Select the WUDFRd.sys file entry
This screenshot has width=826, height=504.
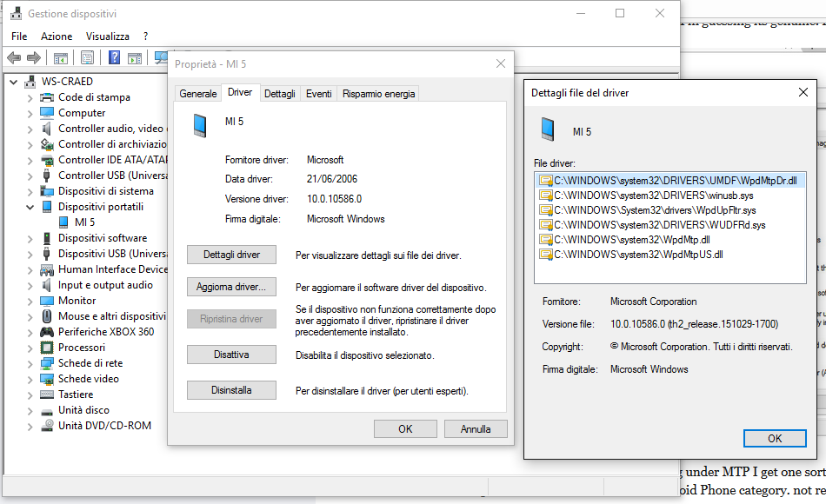[652, 225]
